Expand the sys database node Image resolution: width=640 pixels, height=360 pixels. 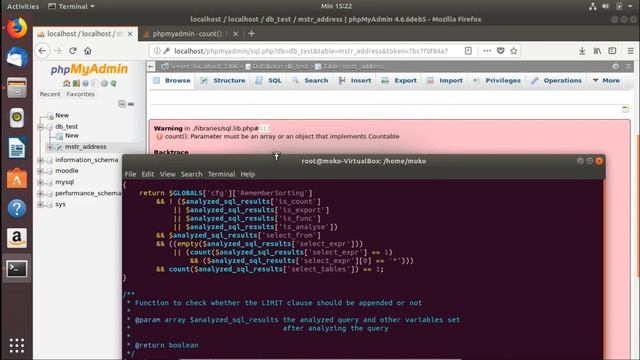tap(41, 204)
